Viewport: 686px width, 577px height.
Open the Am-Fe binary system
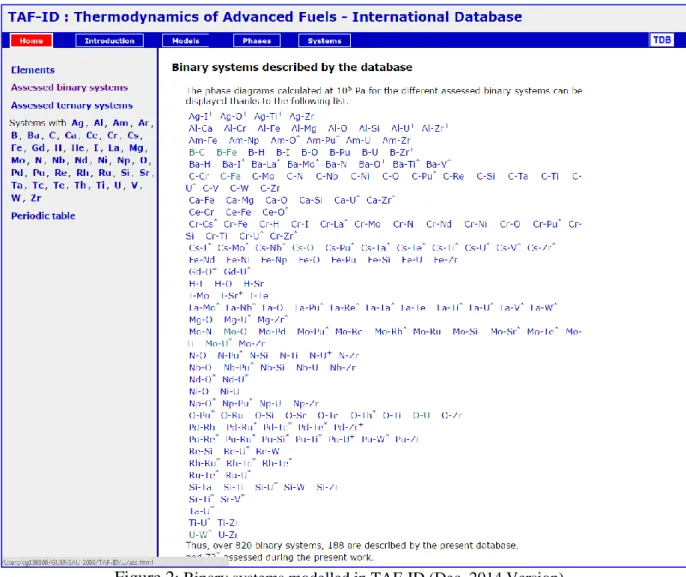pos(203,140)
